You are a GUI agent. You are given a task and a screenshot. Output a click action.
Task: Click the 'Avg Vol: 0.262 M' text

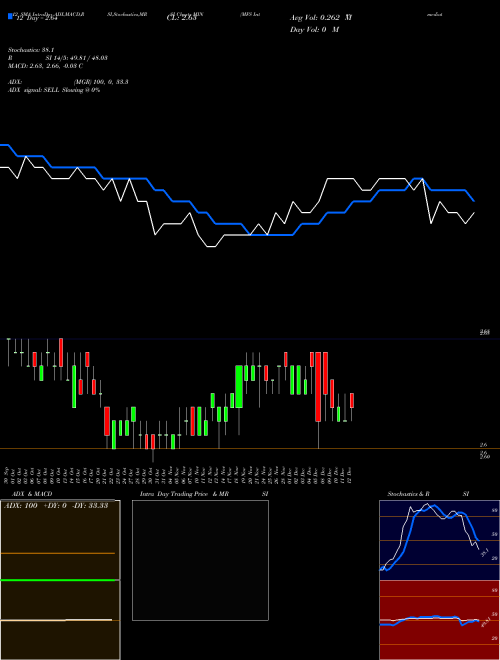(x=321, y=18)
